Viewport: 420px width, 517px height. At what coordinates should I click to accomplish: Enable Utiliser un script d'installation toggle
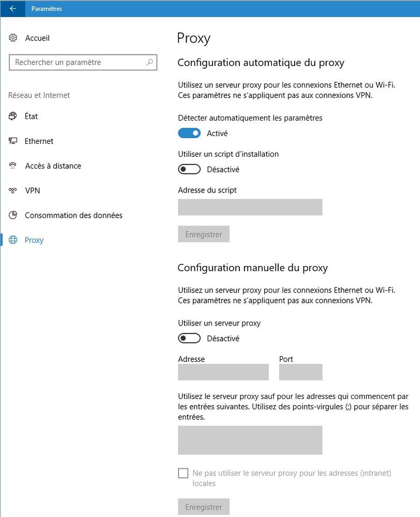(189, 170)
